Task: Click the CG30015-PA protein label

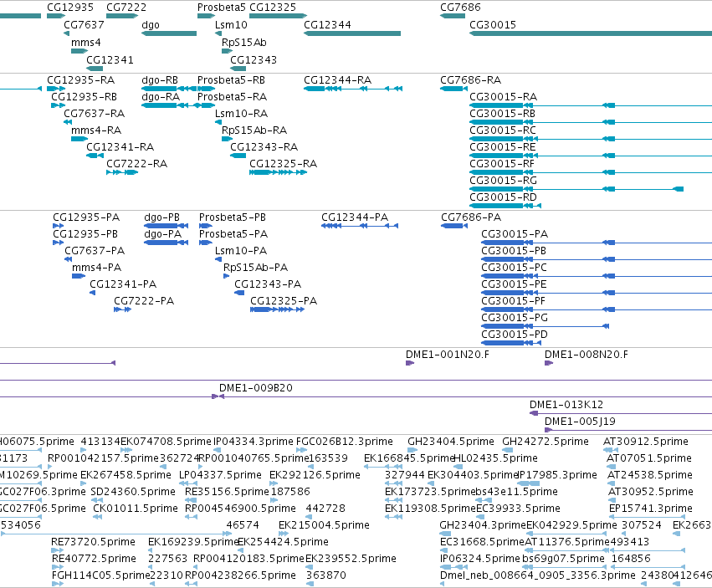Action: click(515, 234)
